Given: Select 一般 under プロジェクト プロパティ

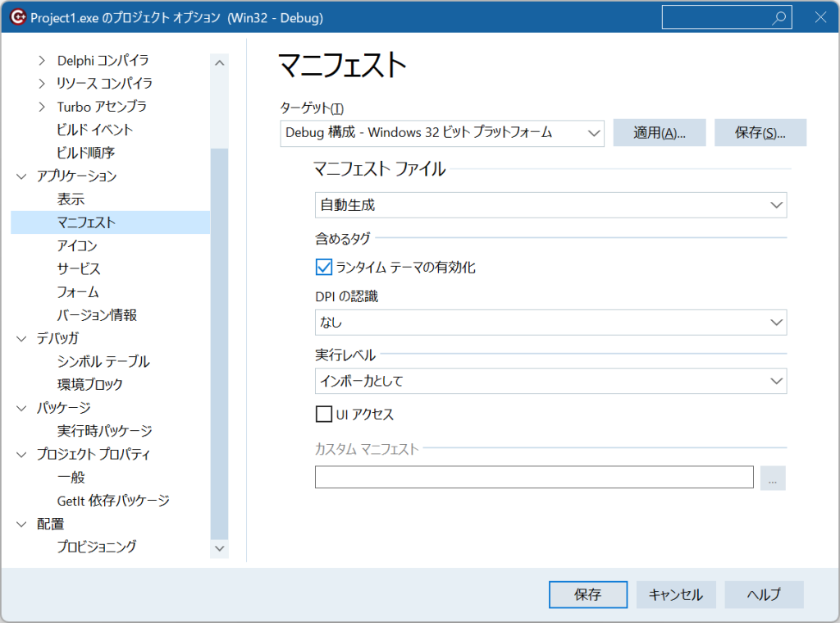Looking at the screenshot, I should click(71, 477).
